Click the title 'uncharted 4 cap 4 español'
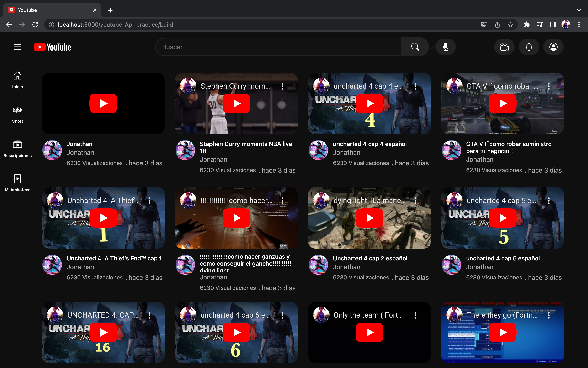Viewport: 588px width, 368px height. 370,144
